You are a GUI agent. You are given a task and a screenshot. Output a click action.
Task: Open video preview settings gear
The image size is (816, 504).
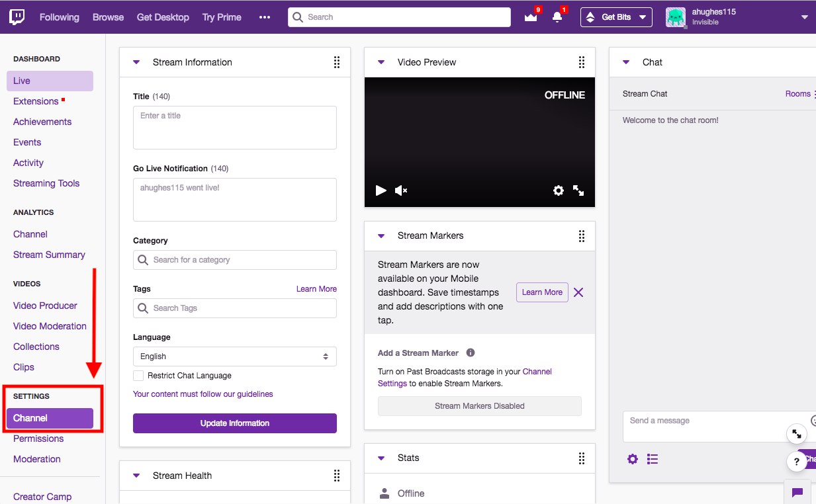click(x=559, y=190)
